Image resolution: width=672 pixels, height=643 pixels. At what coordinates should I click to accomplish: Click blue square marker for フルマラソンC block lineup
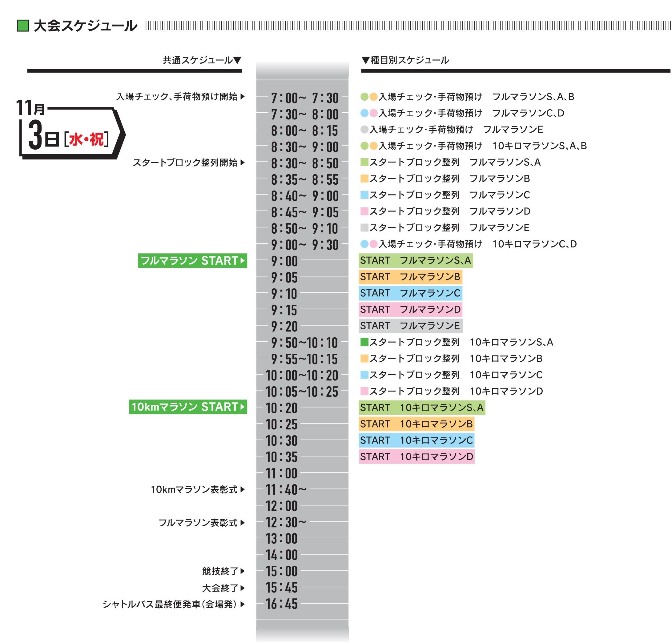[364, 195]
